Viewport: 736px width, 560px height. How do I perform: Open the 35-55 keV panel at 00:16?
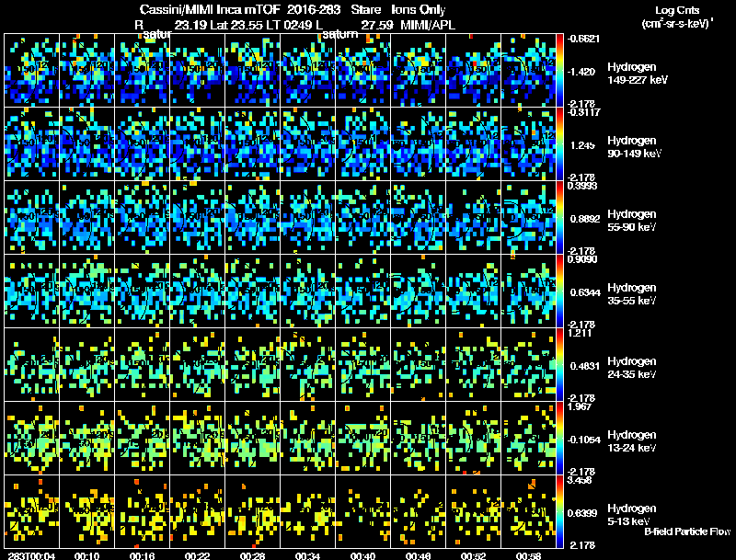click(x=143, y=291)
